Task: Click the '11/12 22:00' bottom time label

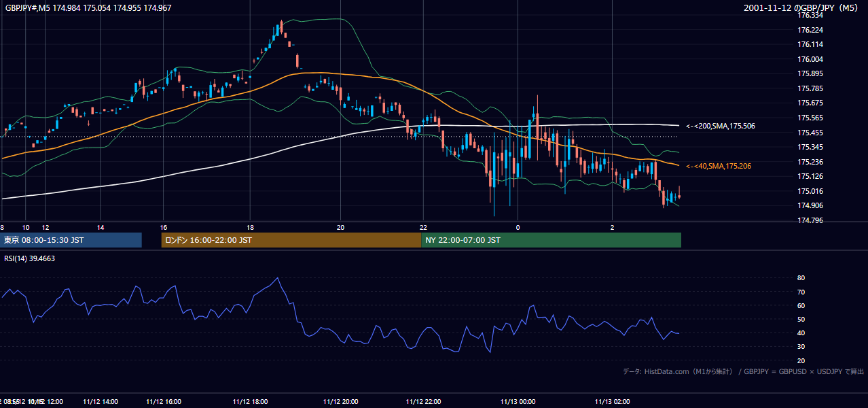Action: pos(423,402)
